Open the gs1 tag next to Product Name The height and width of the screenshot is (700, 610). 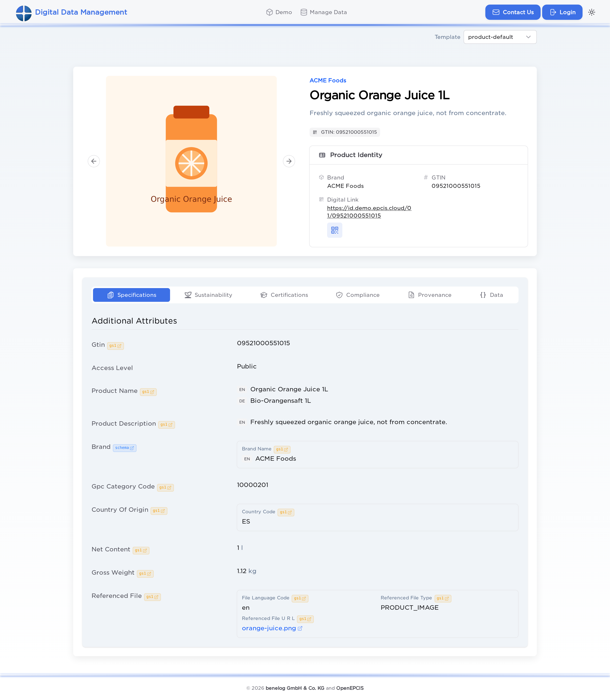click(148, 392)
